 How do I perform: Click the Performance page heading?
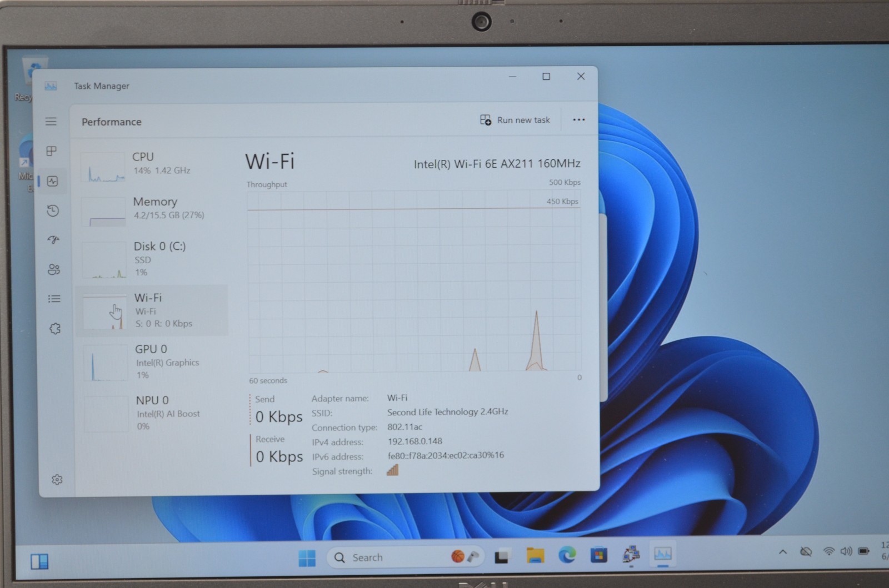[x=112, y=122]
